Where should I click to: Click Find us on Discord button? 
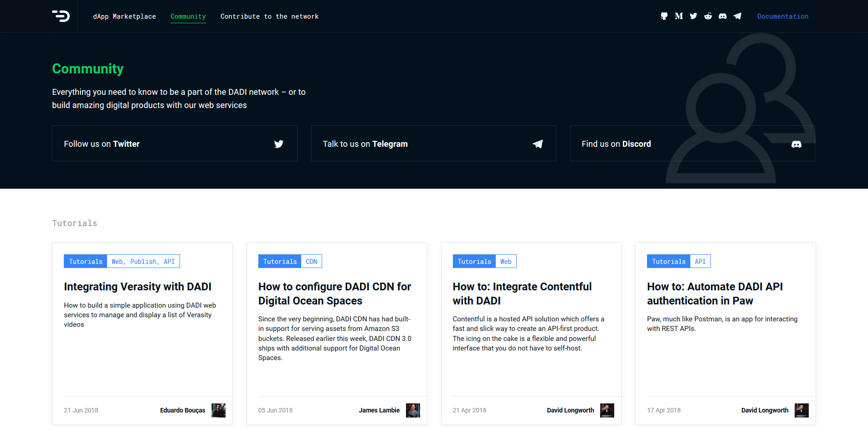pyautogui.click(x=692, y=144)
